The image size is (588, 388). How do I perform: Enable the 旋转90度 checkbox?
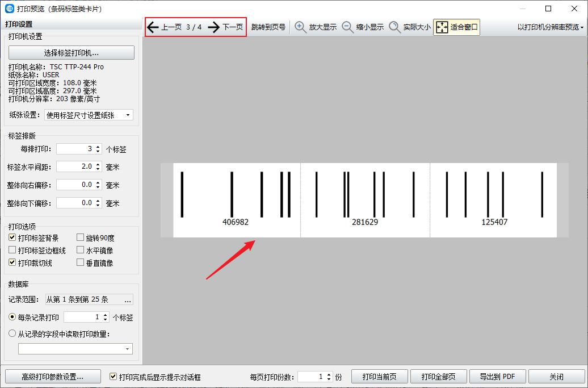79,237
